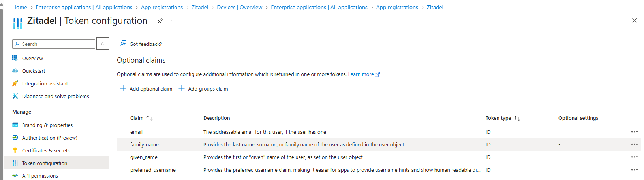The height and width of the screenshot is (180, 644).
Task: Open the ellipsis menu for the given_name claim
Action: 635,157
